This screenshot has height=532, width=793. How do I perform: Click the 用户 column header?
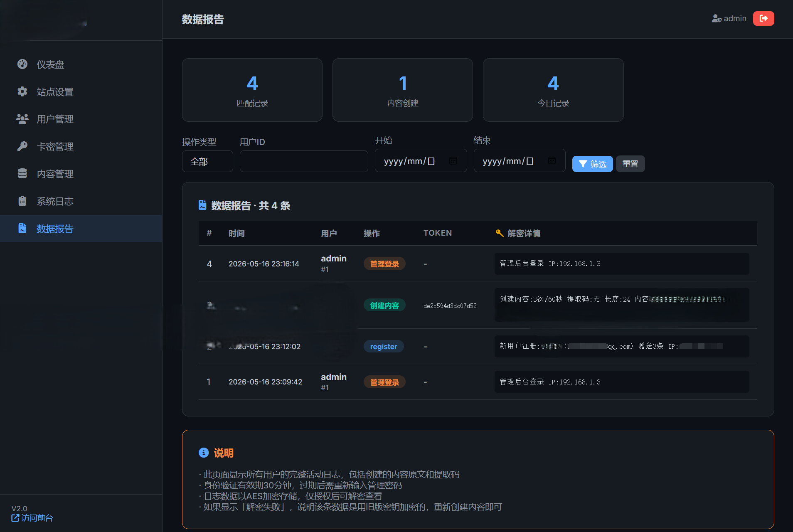(329, 233)
